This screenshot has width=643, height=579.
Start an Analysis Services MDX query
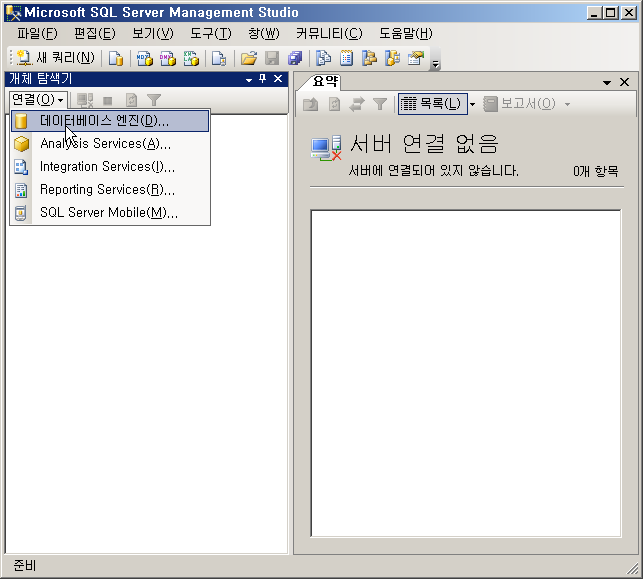144,58
